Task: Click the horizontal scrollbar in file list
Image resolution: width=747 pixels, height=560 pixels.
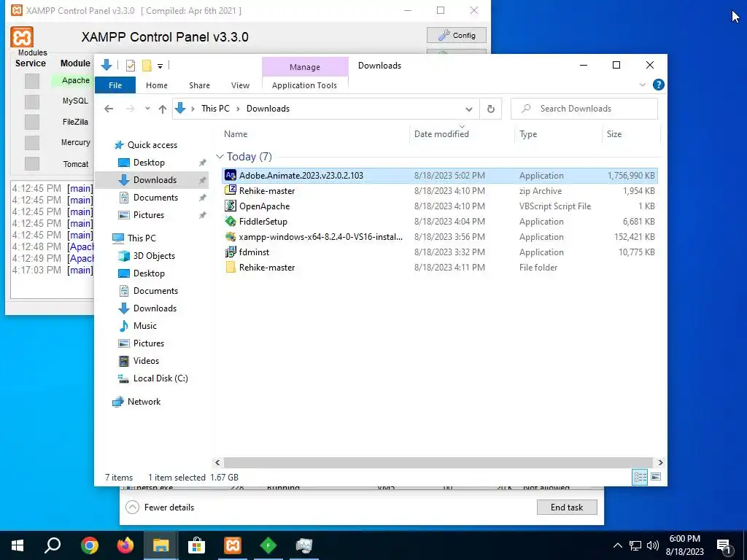Action: [438, 462]
